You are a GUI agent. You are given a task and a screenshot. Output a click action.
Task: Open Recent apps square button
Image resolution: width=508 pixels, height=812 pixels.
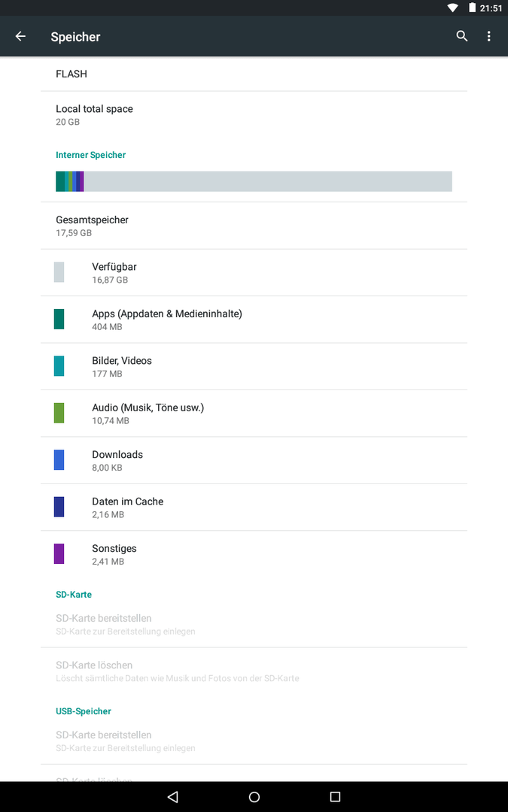[x=336, y=796]
